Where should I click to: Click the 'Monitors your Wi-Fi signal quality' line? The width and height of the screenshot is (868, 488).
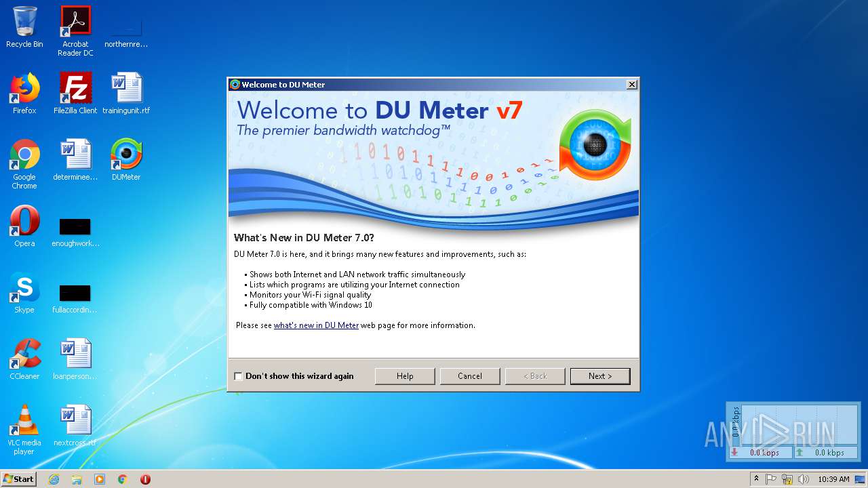pyautogui.click(x=311, y=295)
